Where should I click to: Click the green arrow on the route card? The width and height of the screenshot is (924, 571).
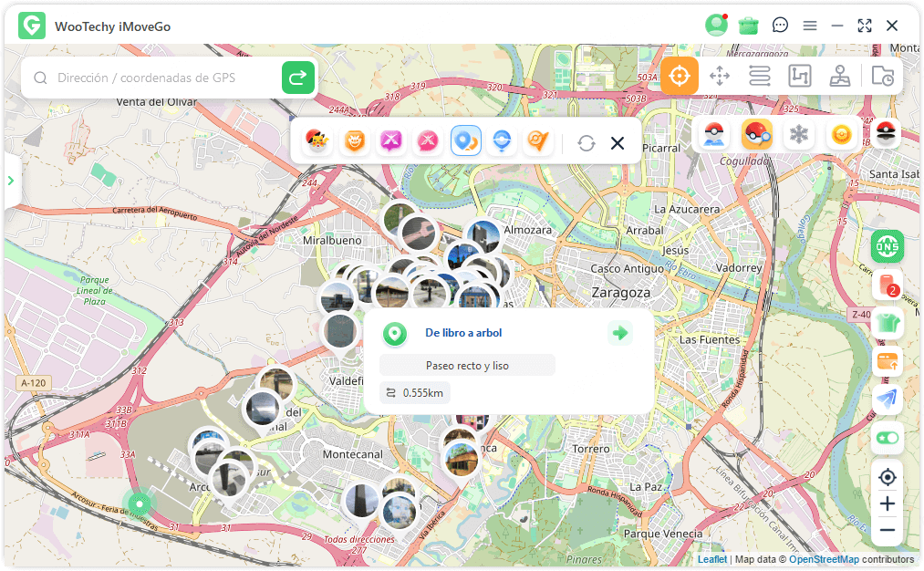click(x=619, y=333)
